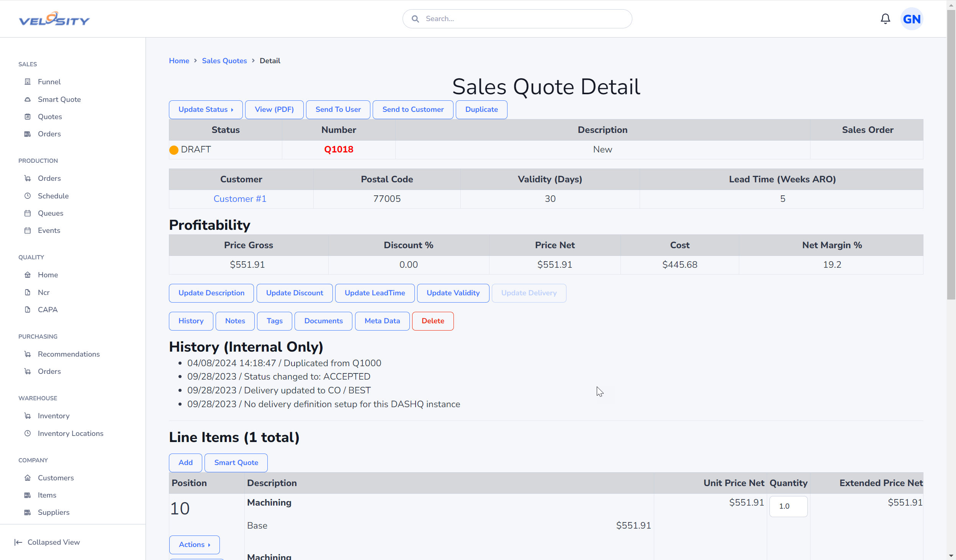Click the Customers sidebar icon

click(x=28, y=478)
